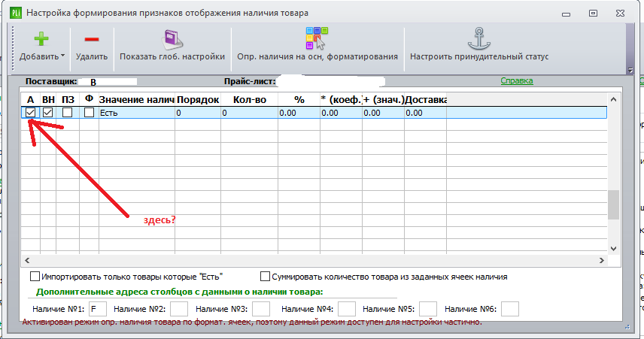Click the Кол-во column header

[x=249, y=100]
